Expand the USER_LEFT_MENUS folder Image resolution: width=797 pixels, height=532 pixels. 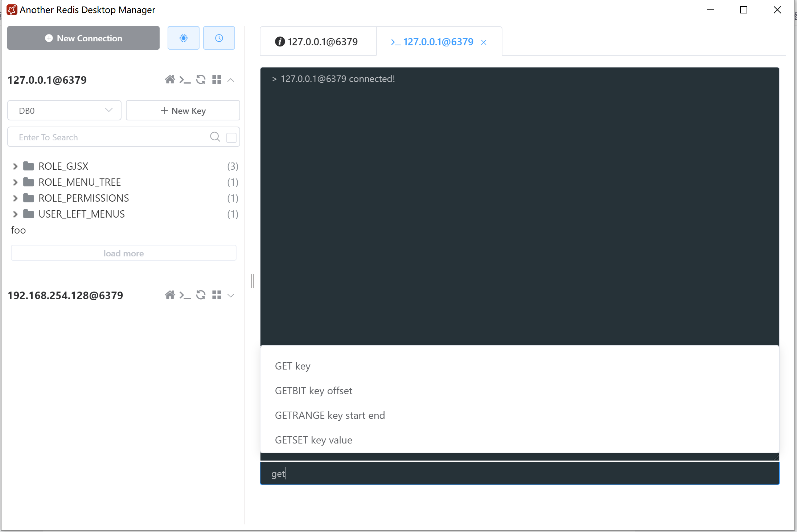coord(15,214)
